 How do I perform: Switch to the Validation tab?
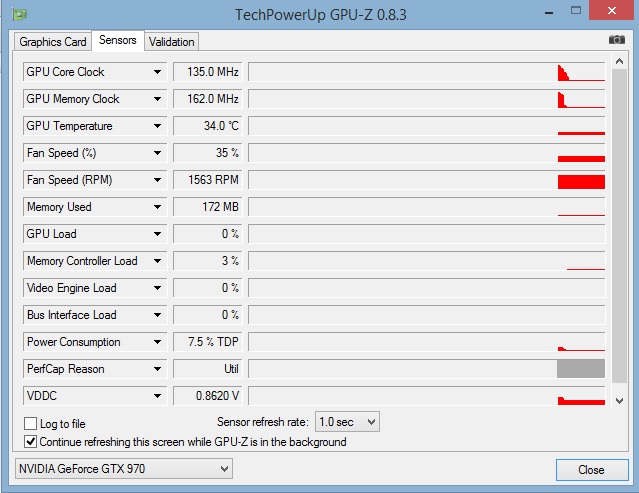(x=172, y=42)
